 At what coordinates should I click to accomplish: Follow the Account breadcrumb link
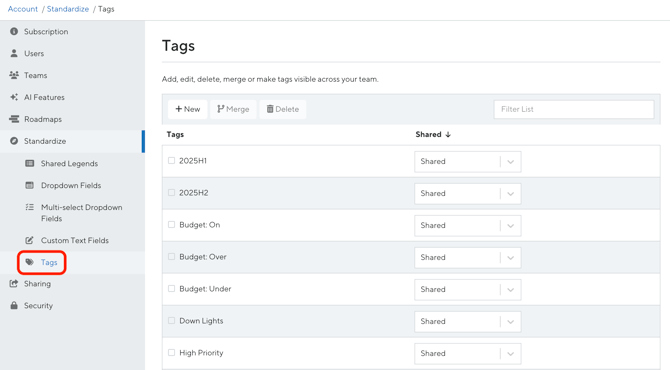(x=23, y=9)
